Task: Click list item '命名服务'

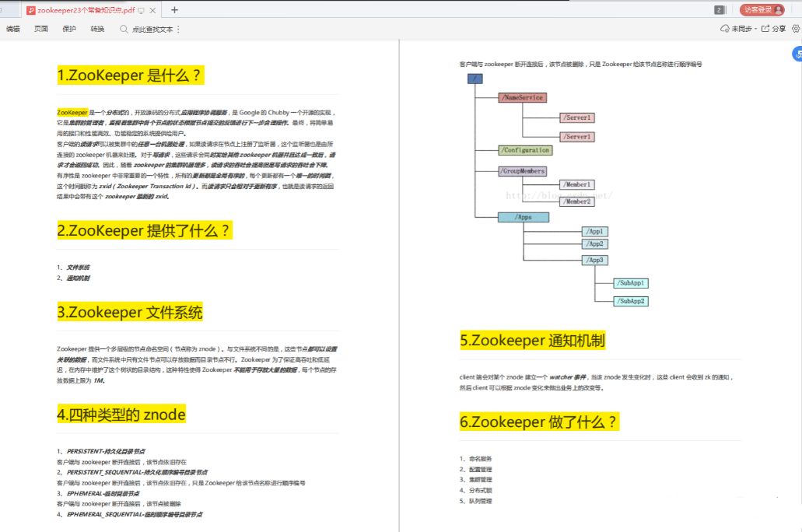Action: pyautogui.click(x=480, y=459)
